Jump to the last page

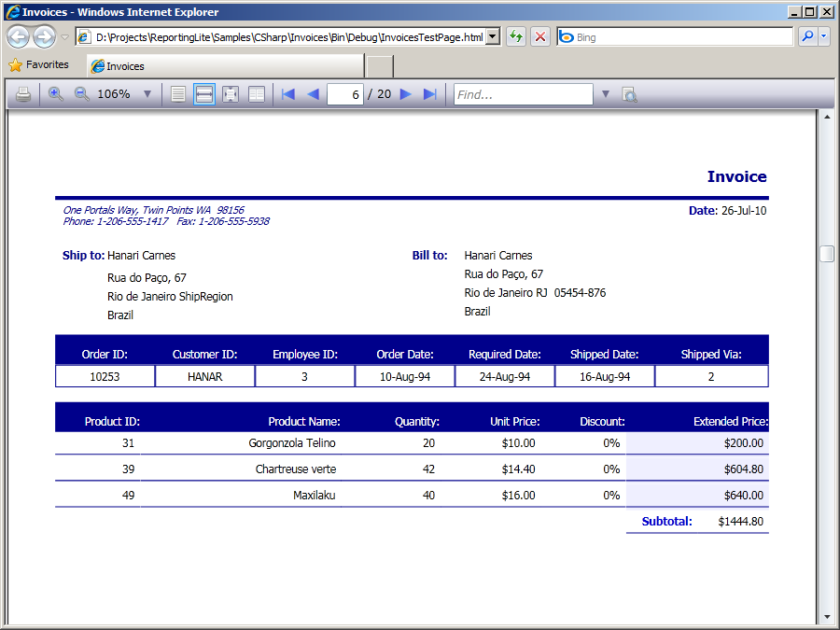(x=430, y=94)
